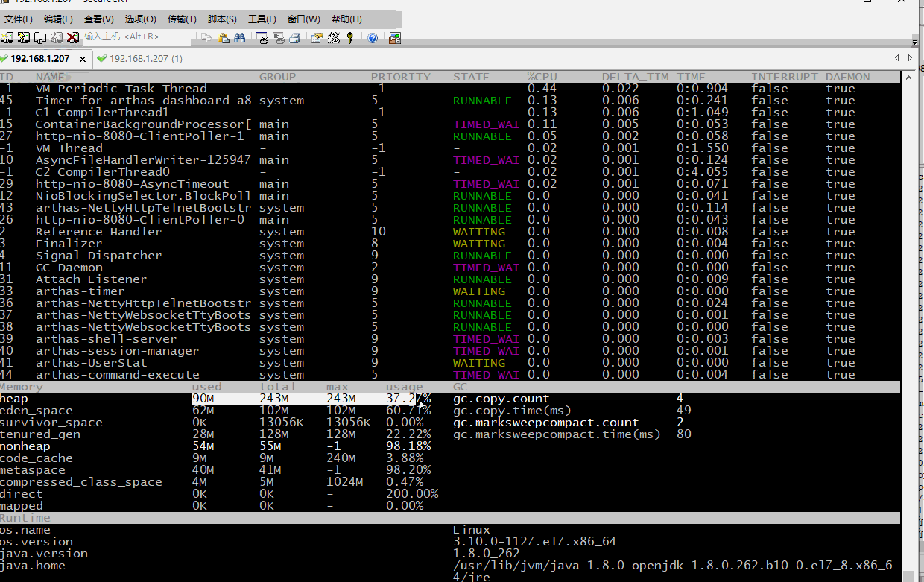Open Session Options from the toolbar
This screenshot has width=924, height=582.
[x=317, y=37]
